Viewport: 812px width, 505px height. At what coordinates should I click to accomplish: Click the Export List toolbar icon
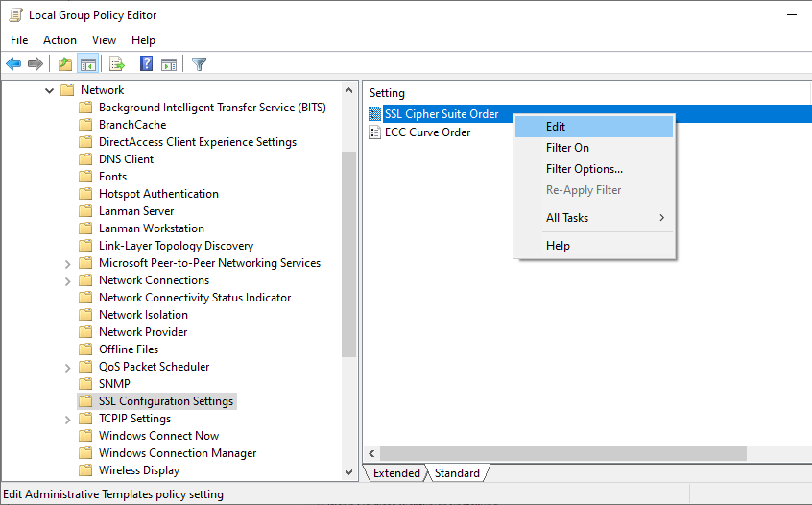(x=116, y=64)
